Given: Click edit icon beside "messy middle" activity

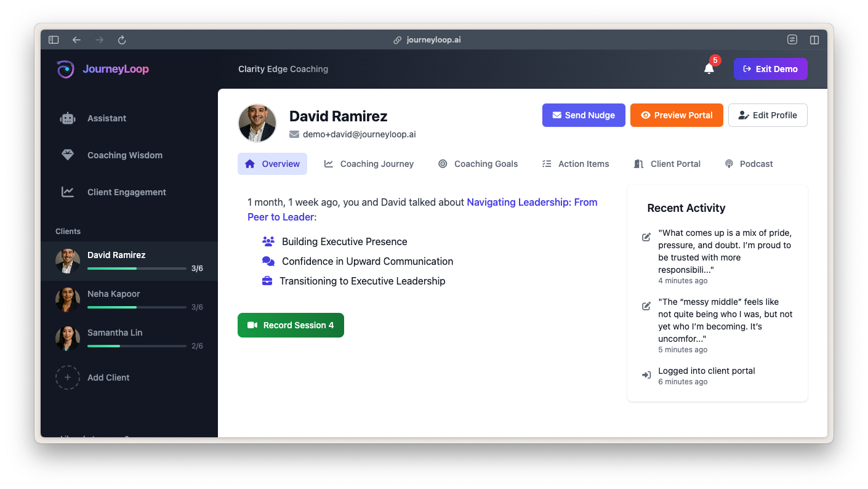Looking at the screenshot, I should (x=646, y=306).
